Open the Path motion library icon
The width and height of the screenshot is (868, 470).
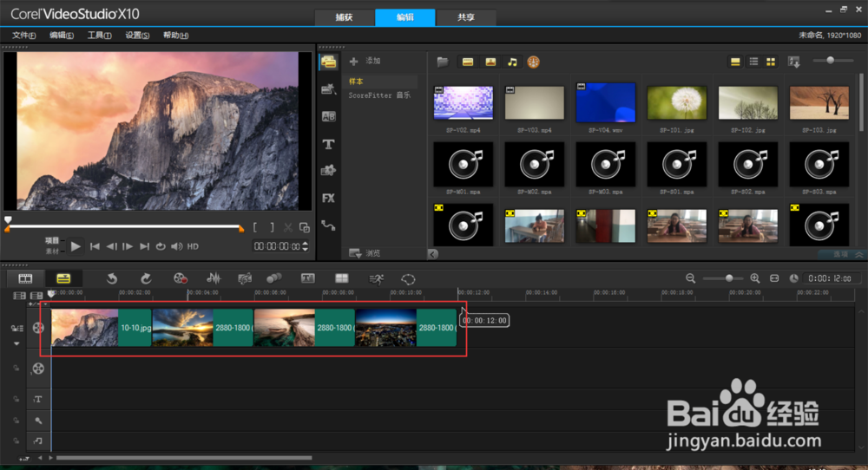point(328,225)
